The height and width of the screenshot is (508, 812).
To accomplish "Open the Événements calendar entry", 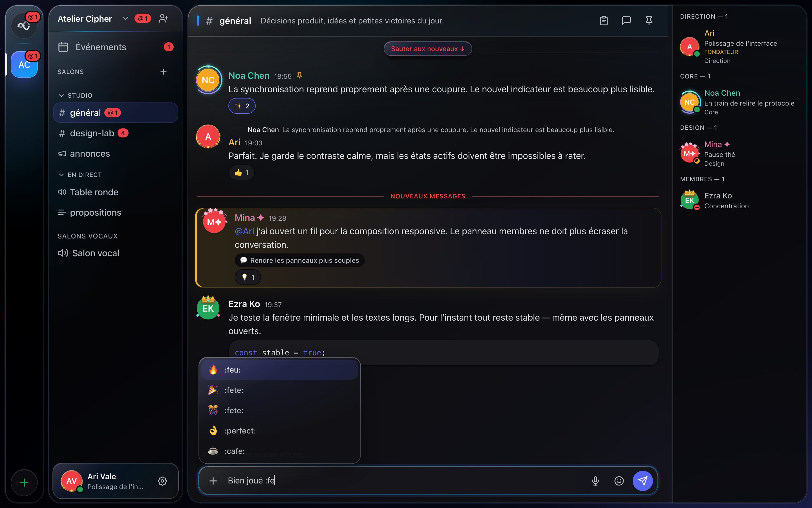I will point(116,47).
